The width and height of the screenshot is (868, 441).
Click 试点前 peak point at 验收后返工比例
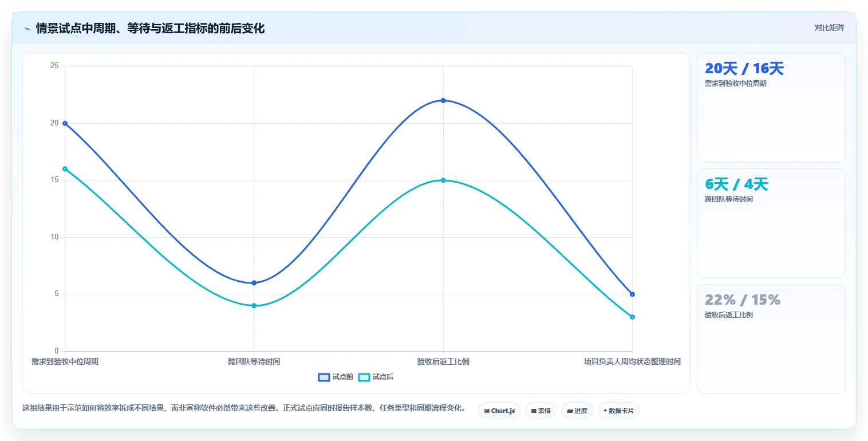443,101
